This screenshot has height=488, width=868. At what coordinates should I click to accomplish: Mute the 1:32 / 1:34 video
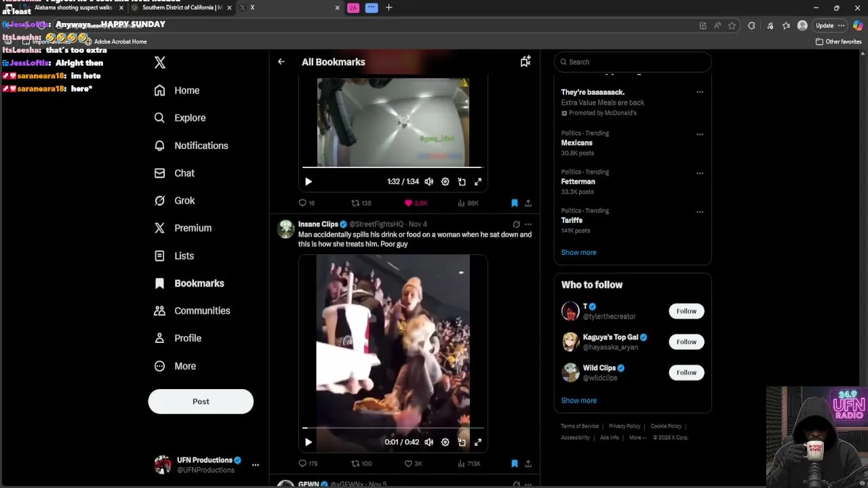pyautogui.click(x=429, y=182)
